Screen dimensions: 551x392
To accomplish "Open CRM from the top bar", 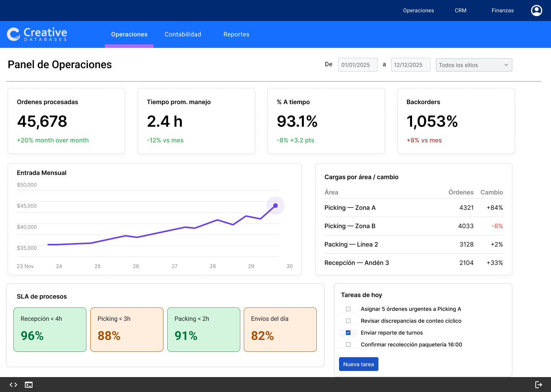I will click(460, 10).
